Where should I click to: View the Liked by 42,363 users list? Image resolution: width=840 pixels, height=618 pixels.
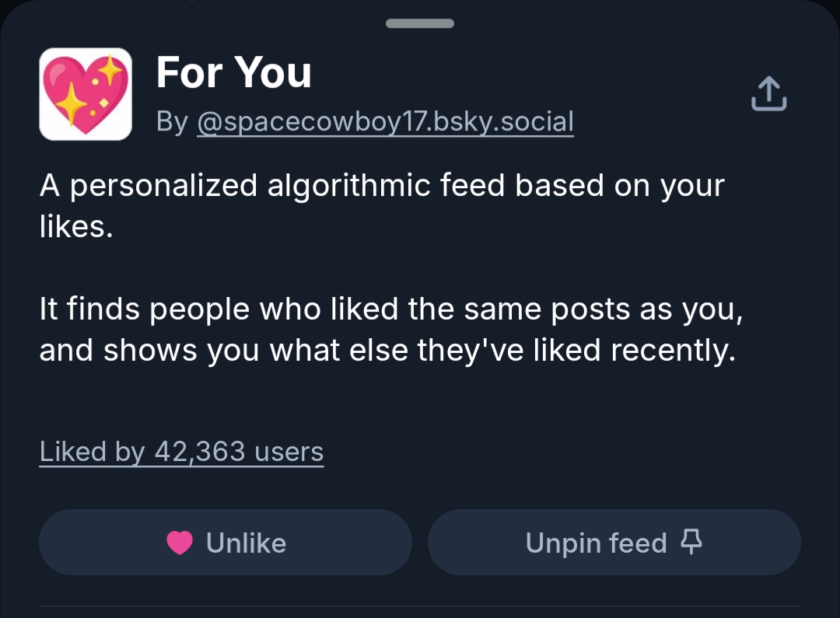[181, 451]
